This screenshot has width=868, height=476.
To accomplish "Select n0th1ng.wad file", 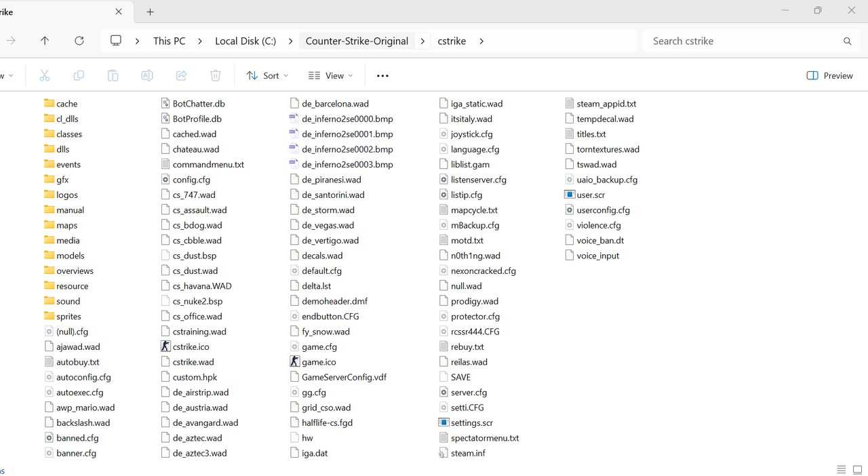I will 469,255.
